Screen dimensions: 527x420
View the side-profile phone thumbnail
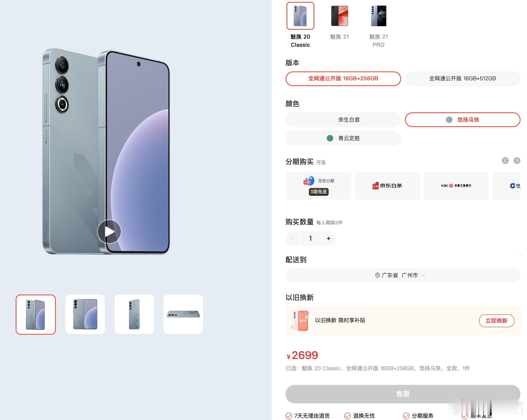coord(183,314)
